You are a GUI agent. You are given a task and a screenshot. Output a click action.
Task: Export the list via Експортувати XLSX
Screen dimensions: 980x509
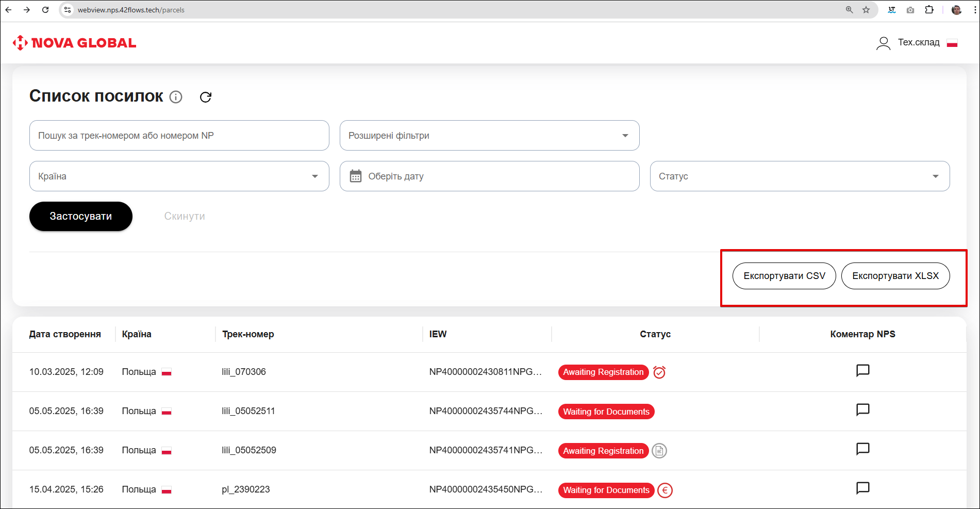[895, 276]
